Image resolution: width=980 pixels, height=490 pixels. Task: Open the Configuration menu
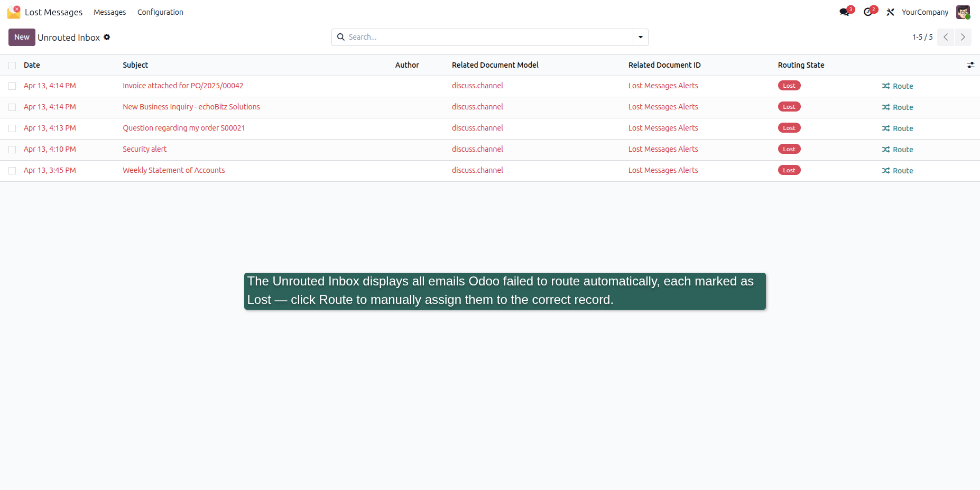(160, 12)
